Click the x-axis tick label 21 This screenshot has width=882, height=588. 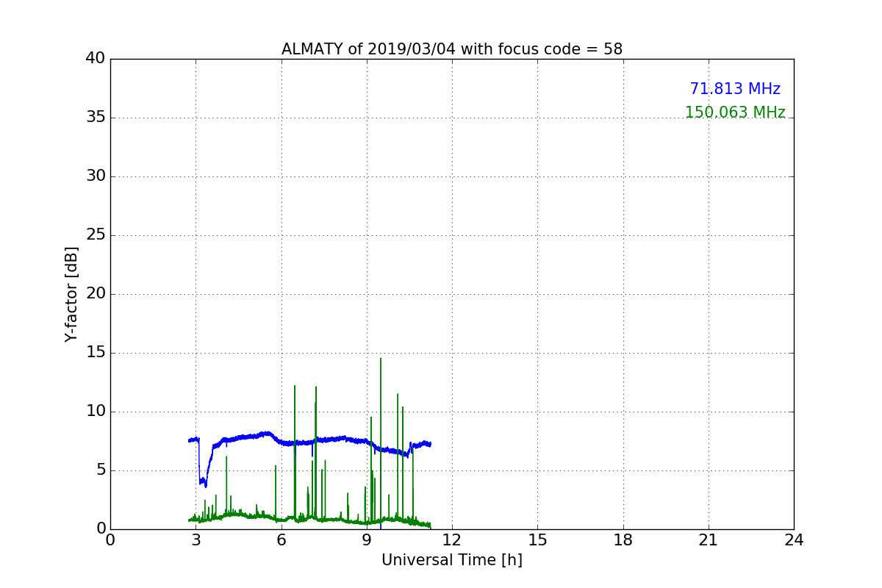click(x=708, y=540)
